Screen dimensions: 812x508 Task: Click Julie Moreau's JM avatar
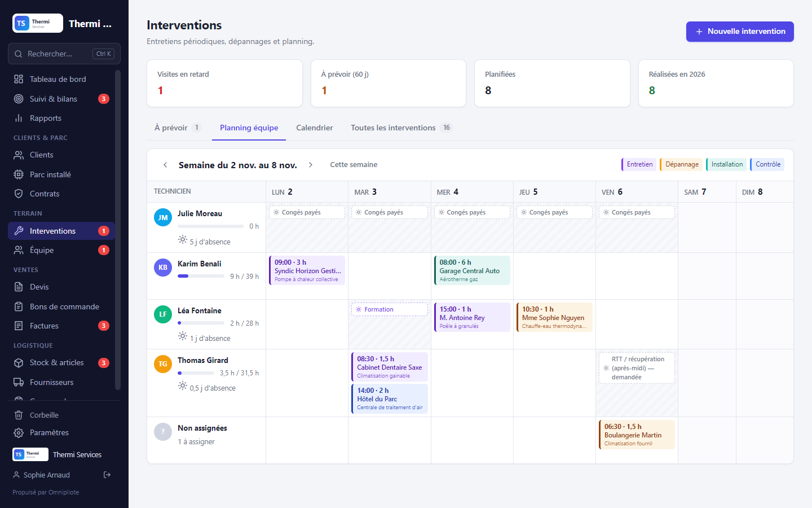click(163, 217)
